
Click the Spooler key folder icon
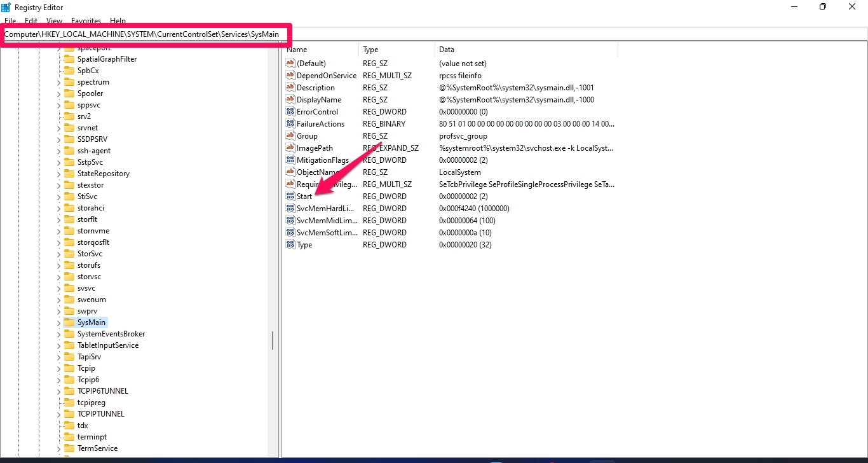coord(70,93)
